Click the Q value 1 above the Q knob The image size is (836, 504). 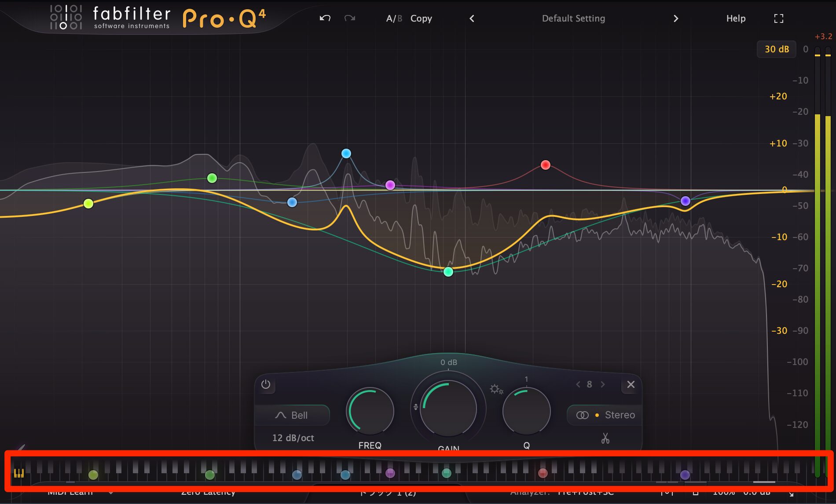pos(526,379)
